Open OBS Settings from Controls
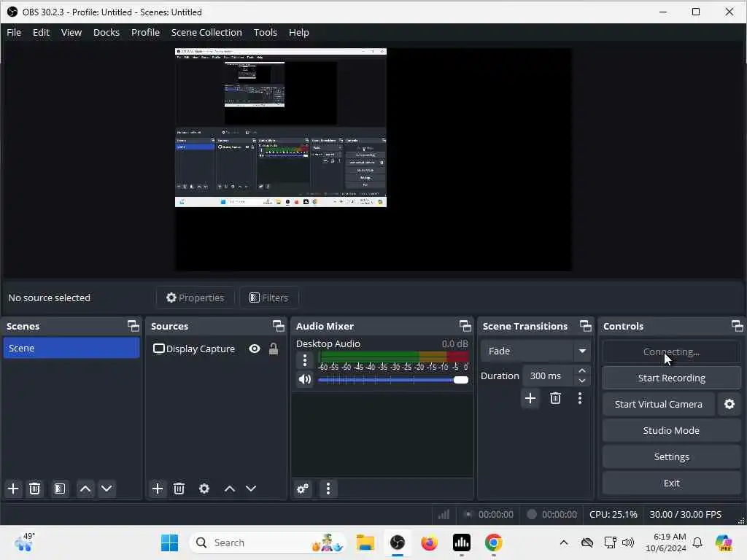The height and width of the screenshot is (560, 747). pyautogui.click(x=671, y=456)
